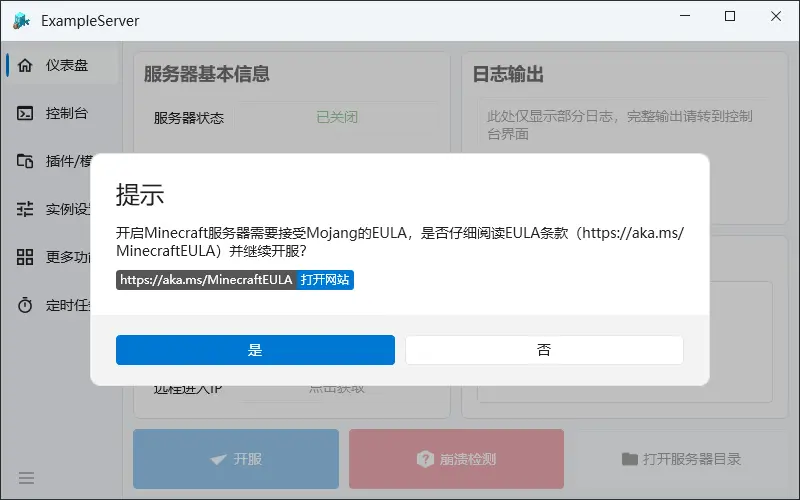Decline EULA with 否 button
The width and height of the screenshot is (800, 500).
tap(544, 350)
